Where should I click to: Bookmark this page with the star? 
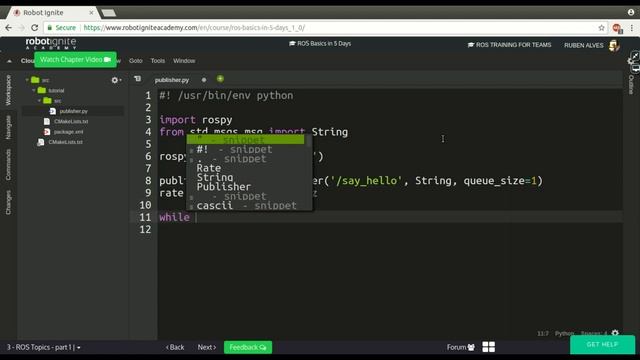[601, 28]
